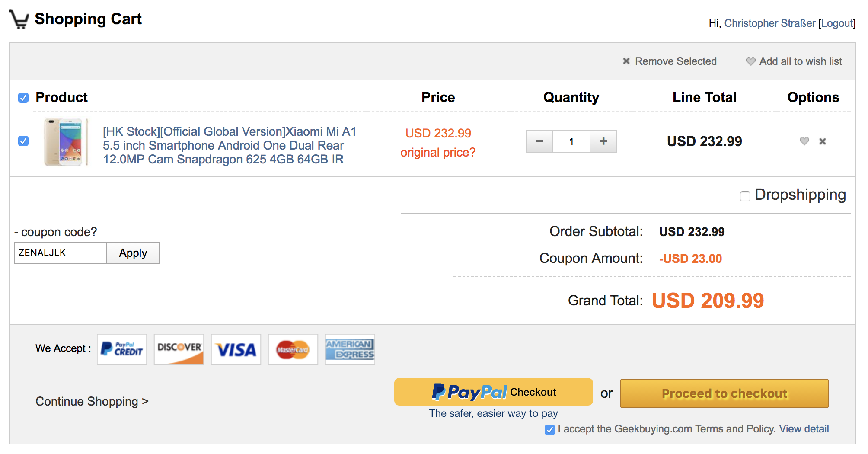Click the Discover card icon
868x454 pixels.
point(179,349)
